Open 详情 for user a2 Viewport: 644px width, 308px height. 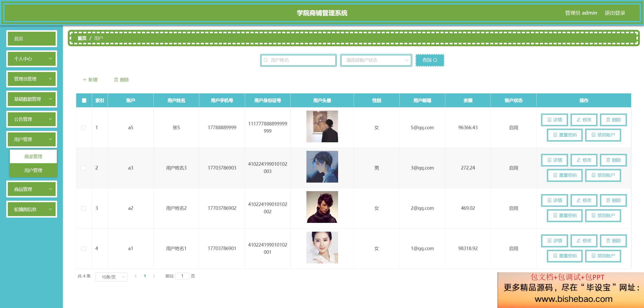coord(554,200)
